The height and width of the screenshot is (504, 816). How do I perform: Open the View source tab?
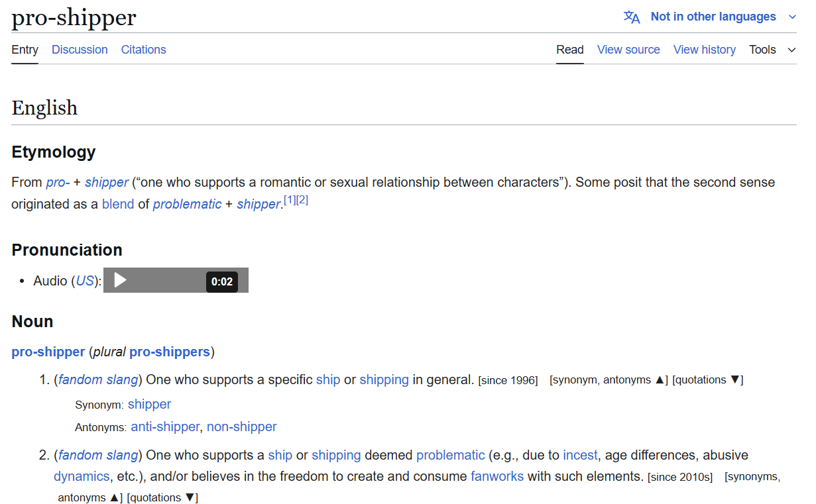[628, 50]
